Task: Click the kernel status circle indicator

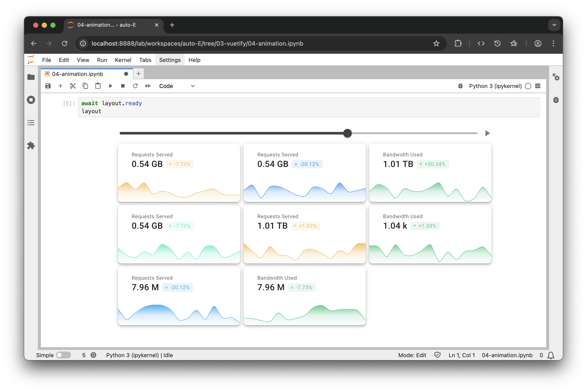Action: pos(528,86)
